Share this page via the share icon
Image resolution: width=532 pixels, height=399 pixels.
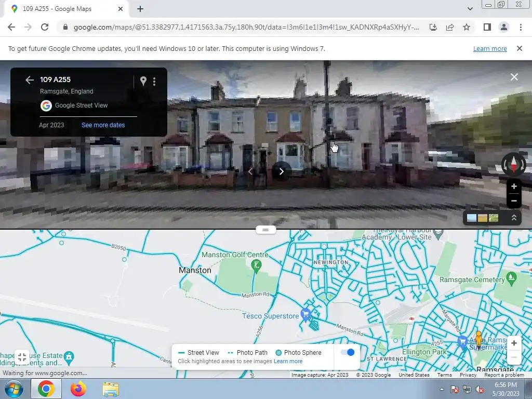pos(450,27)
